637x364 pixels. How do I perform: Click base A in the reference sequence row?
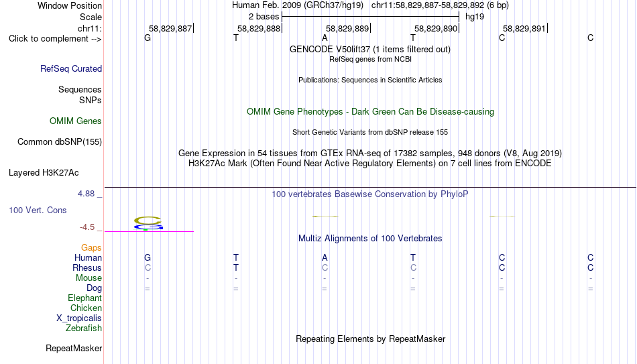pos(325,38)
